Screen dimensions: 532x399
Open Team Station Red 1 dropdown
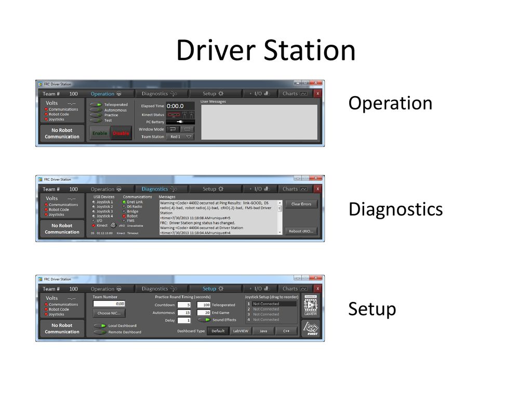coord(180,137)
